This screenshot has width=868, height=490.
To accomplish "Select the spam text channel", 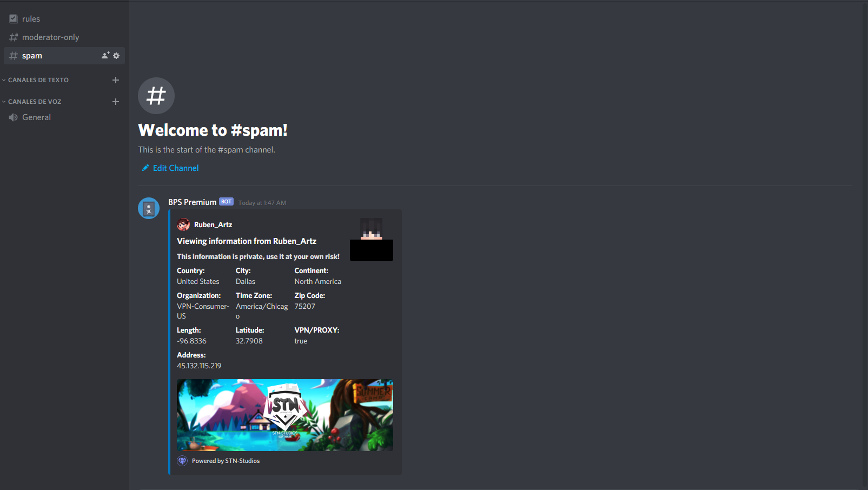I will pyautogui.click(x=32, y=56).
